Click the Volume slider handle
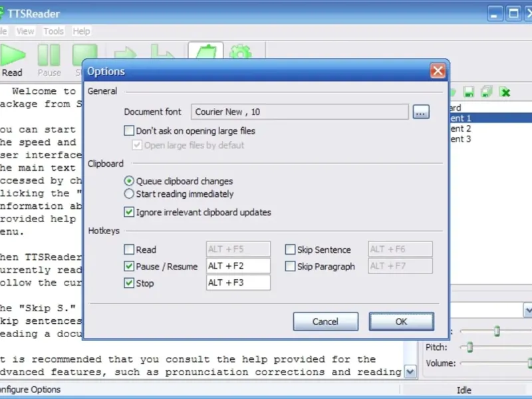This screenshot has height=399, width=532. click(529, 362)
